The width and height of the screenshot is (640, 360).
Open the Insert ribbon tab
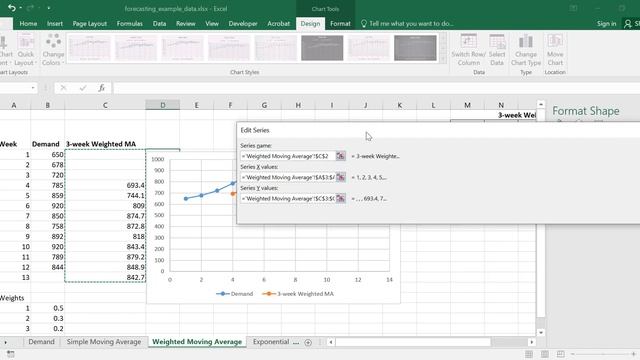55,24
